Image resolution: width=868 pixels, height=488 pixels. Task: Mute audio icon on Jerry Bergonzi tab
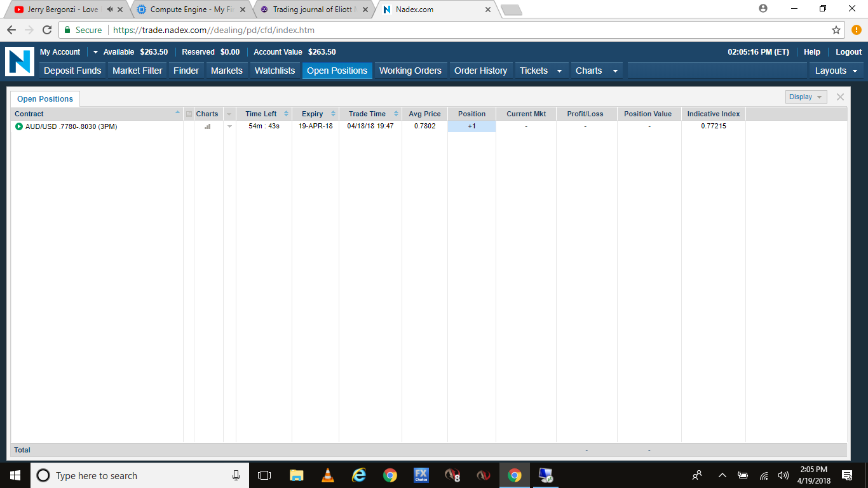pos(110,10)
